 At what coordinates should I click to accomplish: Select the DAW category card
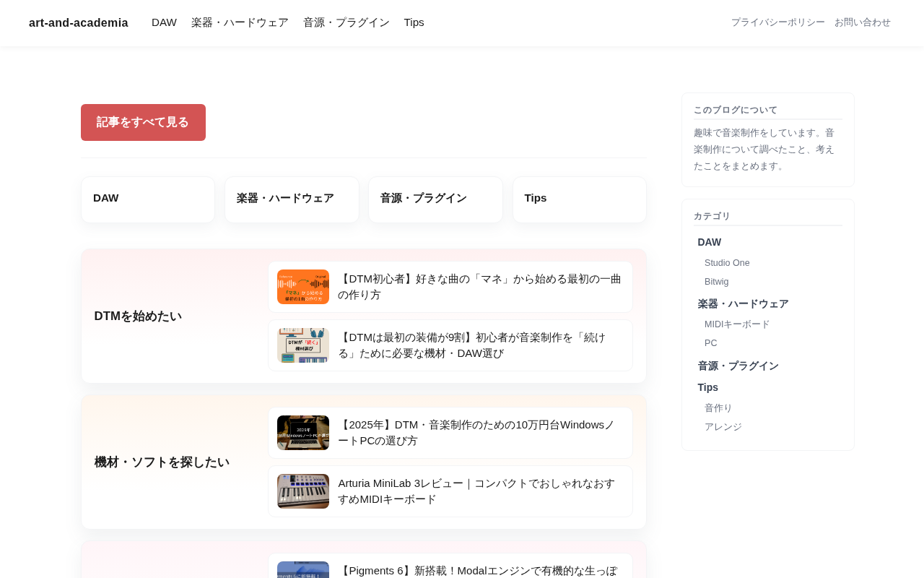pos(148,199)
